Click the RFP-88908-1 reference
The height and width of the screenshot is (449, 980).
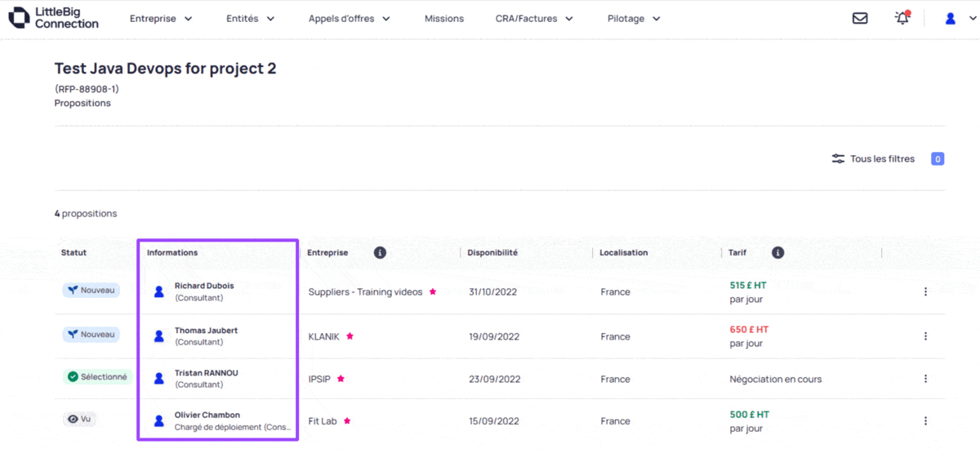coord(87,89)
